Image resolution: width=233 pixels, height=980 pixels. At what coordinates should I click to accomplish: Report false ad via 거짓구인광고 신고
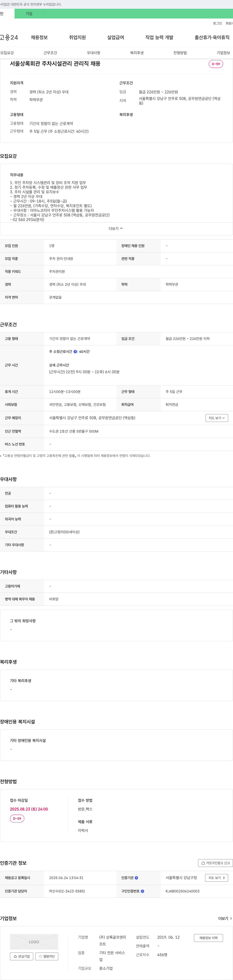215,863
